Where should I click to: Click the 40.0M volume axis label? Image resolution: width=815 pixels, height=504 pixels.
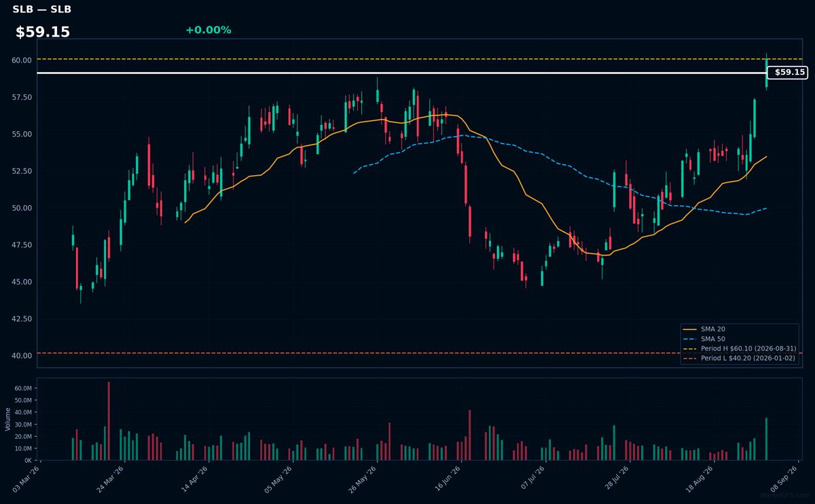tap(23, 412)
